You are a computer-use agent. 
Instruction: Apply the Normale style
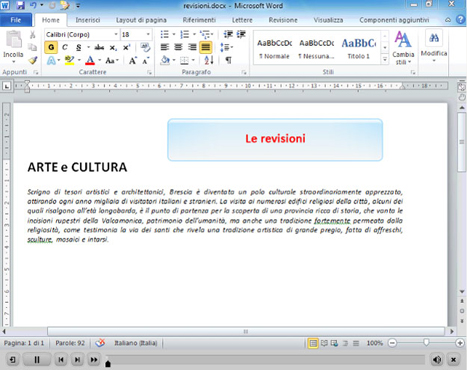click(x=274, y=47)
